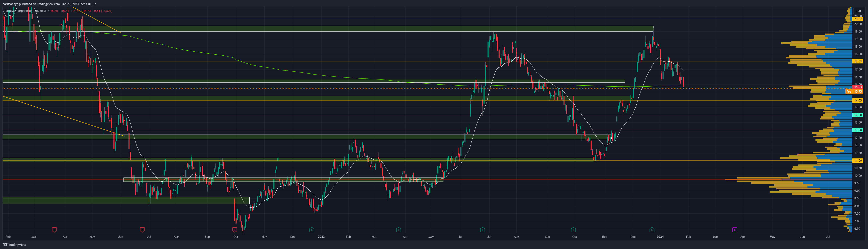Viewport: 868px width, 249px height.
Task: Click the green earnings marker just before 2024
Action: pyautogui.click(x=652, y=230)
